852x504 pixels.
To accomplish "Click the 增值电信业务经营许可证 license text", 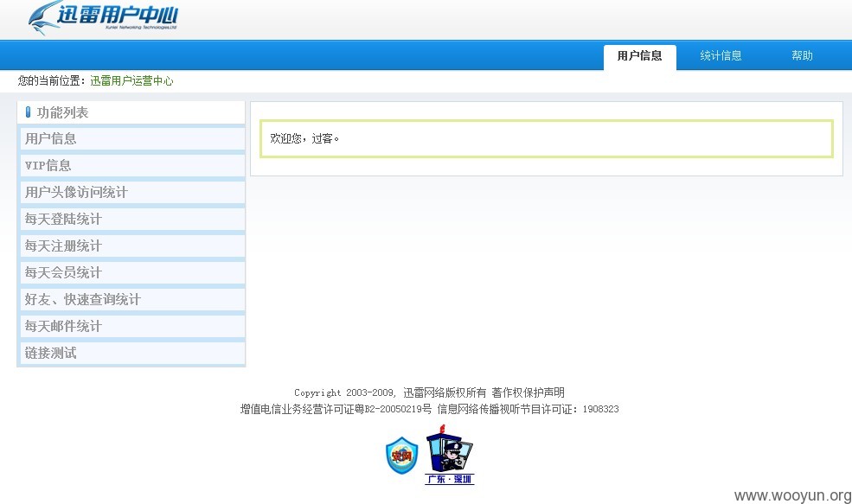I will (x=336, y=409).
